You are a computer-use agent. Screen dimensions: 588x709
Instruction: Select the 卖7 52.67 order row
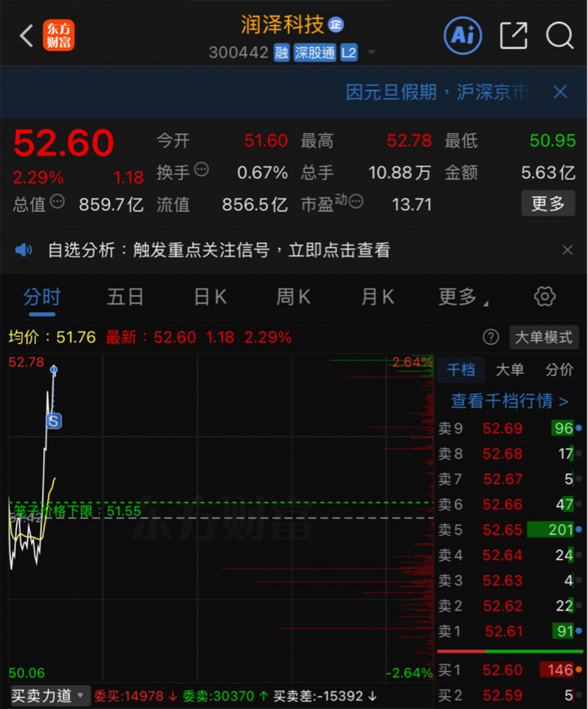click(510, 479)
